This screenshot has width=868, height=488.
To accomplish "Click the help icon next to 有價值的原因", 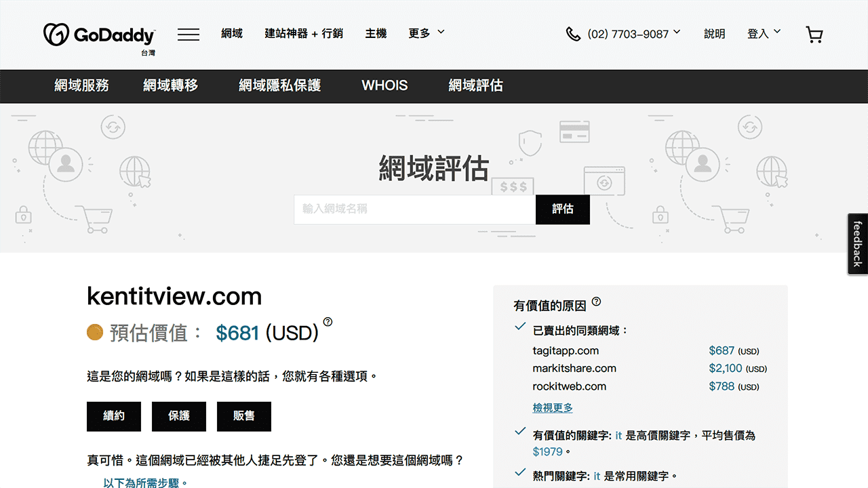I will click(x=597, y=302).
